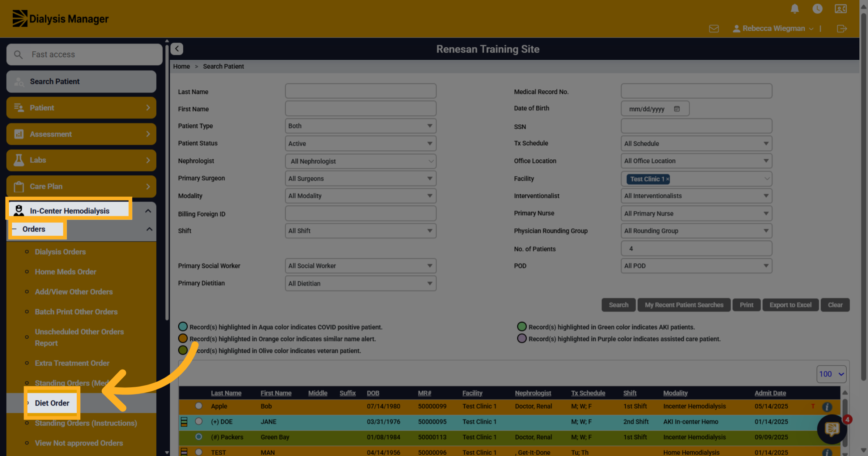Click the Care Plan clipboard icon
868x456 pixels.
[x=19, y=186]
